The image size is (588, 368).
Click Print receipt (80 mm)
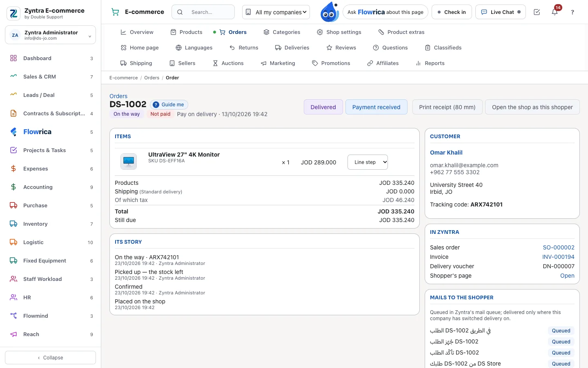coord(447,107)
